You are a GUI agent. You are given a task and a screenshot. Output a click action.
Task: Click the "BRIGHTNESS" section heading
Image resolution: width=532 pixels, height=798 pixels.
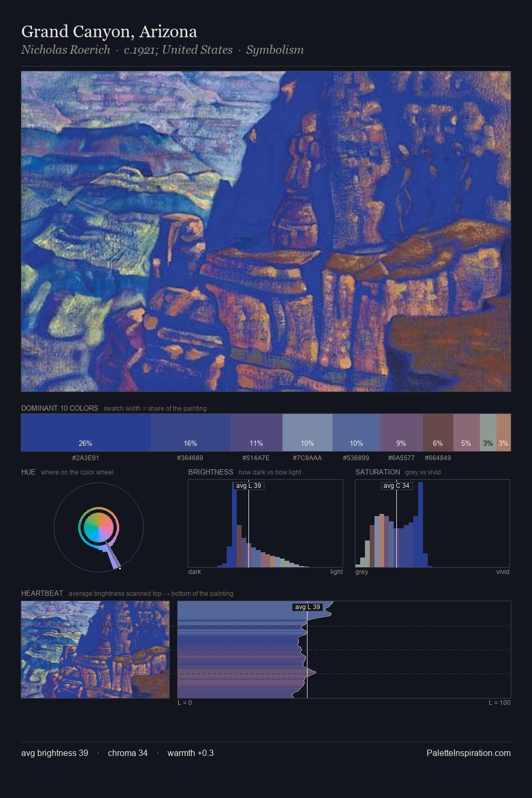pos(211,472)
